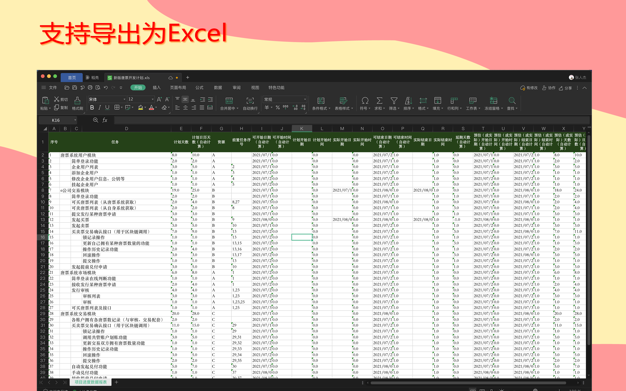Add a new sheet with the plus button

[117, 382]
